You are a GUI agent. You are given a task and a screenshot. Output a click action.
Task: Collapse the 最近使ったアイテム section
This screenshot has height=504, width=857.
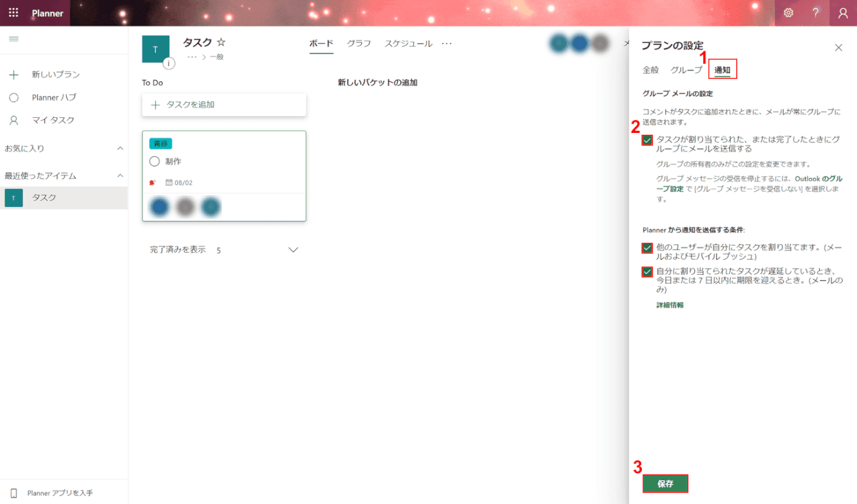(120, 176)
